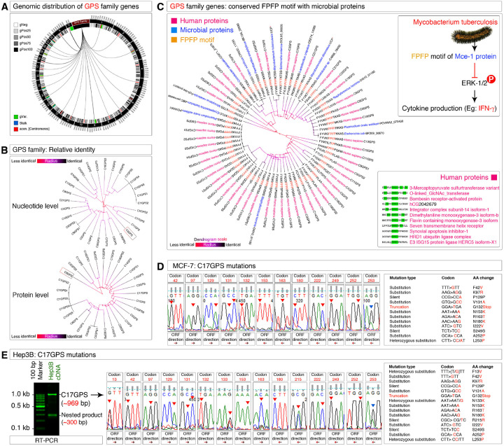Click the Radius gradient bar above Nucleotide level tree

(51, 161)
